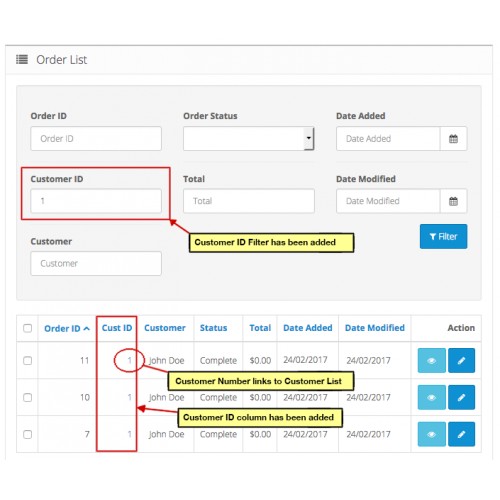Open customer link 1 in order 11 row
Viewport: 500px width, 500px height.
[x=129, y=360]
